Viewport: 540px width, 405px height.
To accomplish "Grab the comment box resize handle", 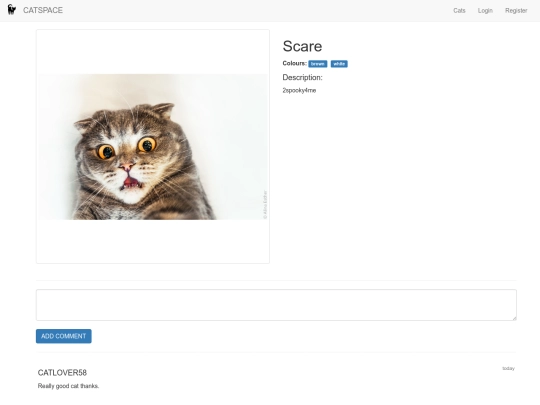I will pyautogui.click(x=514, y=318).
